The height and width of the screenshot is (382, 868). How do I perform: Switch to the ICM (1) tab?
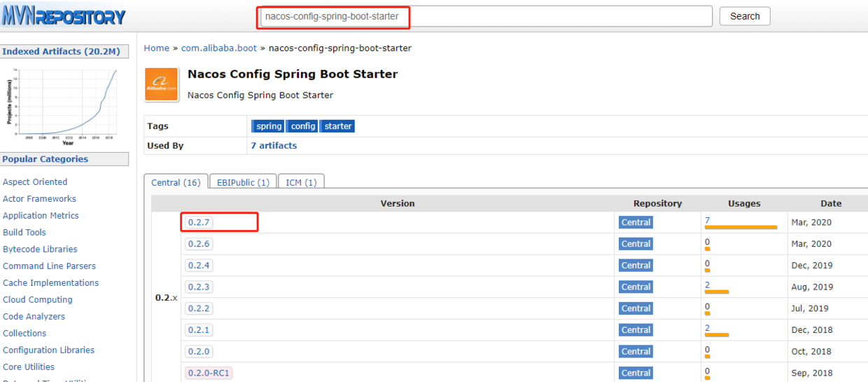[301, 182]
